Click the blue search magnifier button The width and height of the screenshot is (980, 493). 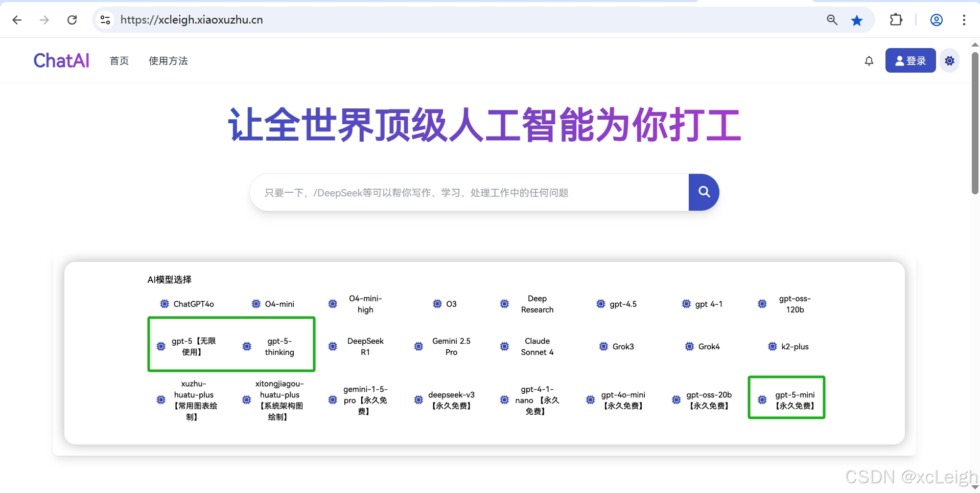click(704, 192)
